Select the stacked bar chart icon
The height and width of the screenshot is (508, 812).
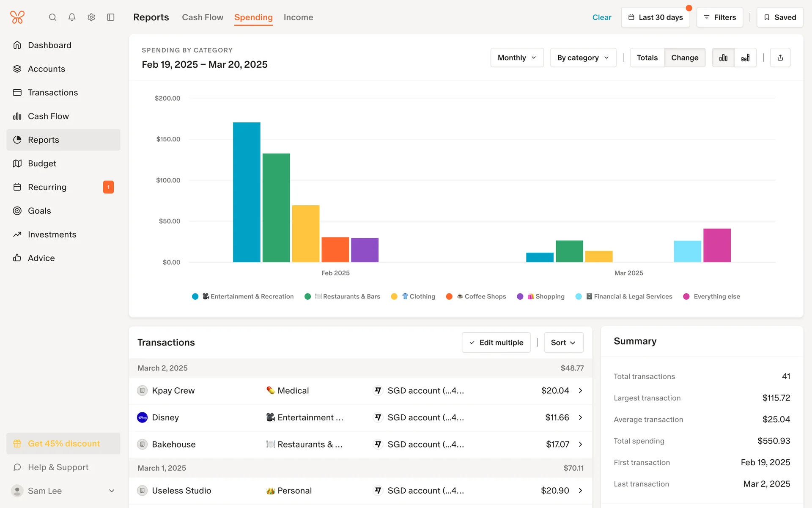[745, 58]
